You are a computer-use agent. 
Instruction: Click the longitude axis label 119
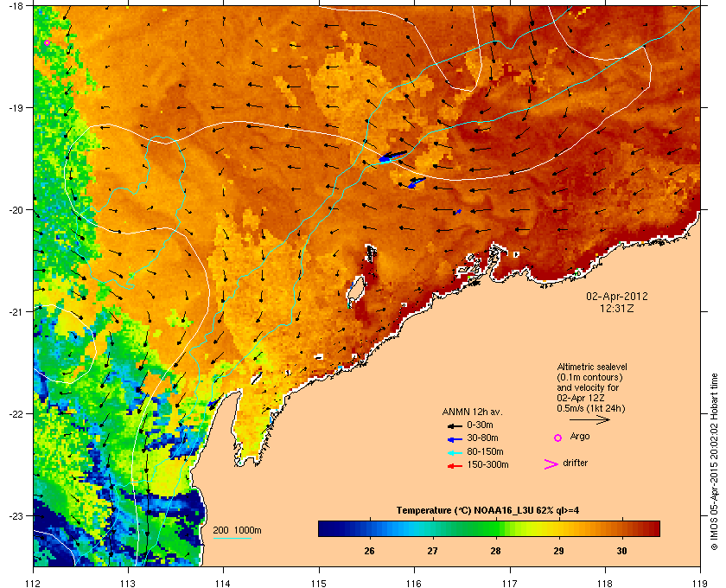[x=700, y=583]
